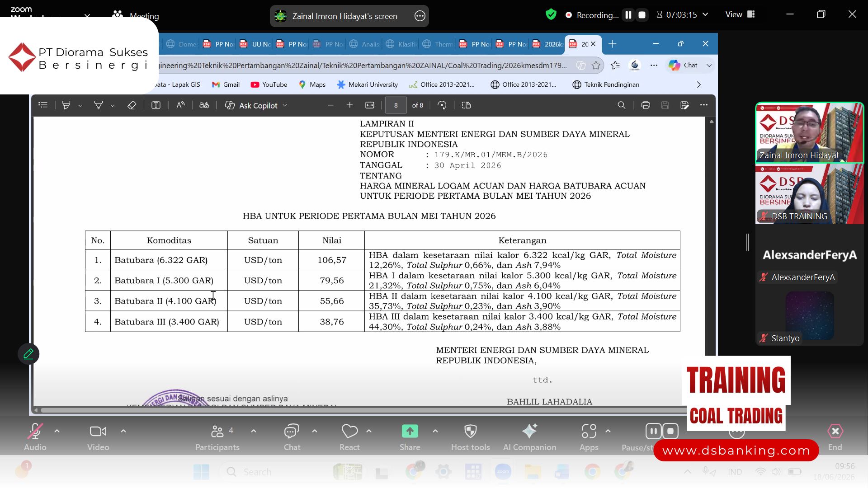Stop the Zoom recording at top bar

pos(642,15)
